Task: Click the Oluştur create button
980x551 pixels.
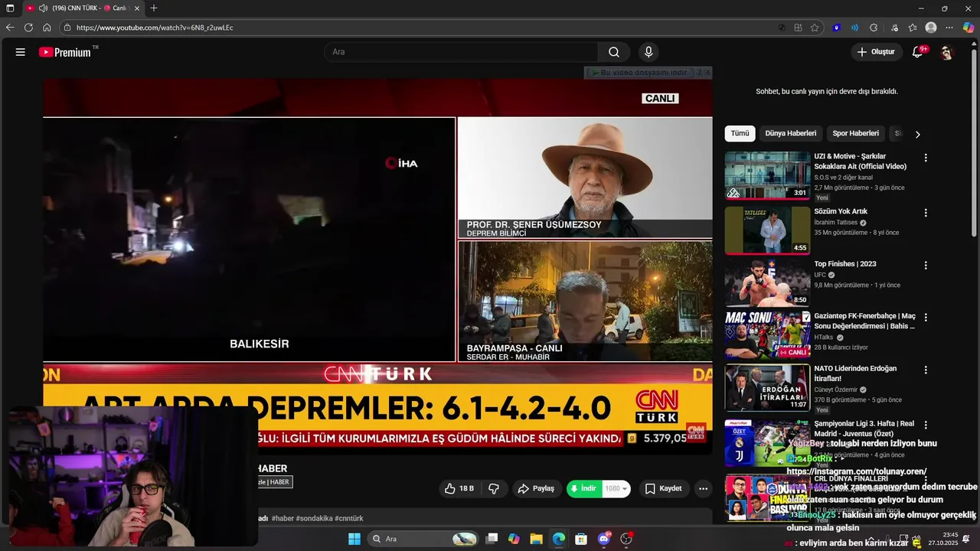Action: (x=877, y=52)
